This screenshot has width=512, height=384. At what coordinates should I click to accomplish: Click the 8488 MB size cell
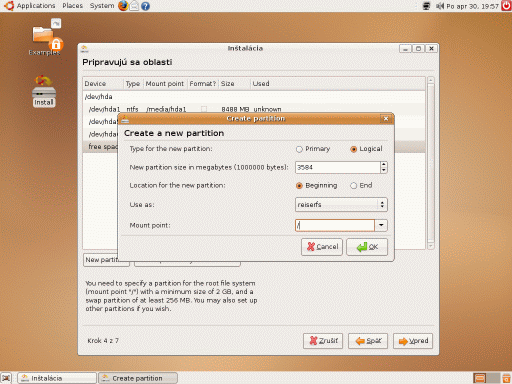tap(235, 109)
